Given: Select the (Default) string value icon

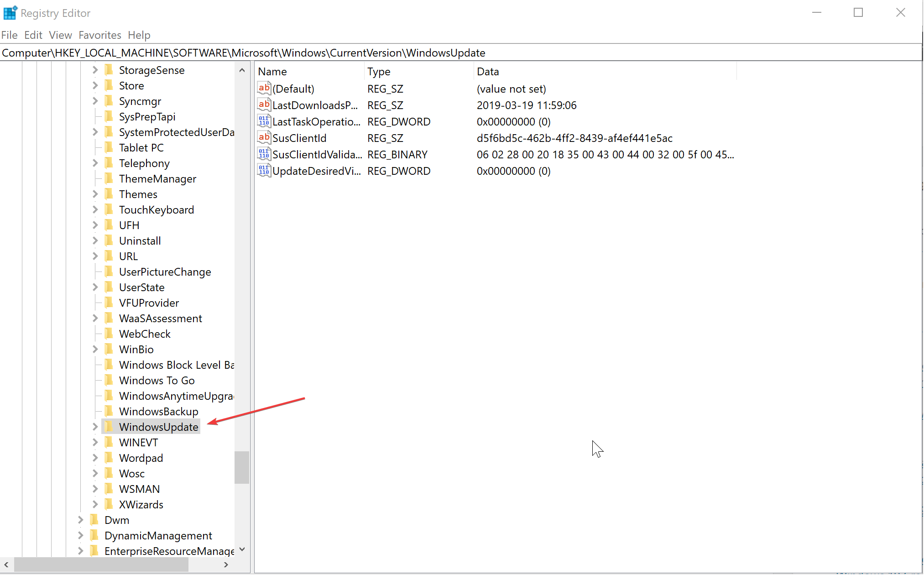Looking at the screenshot, I should pos(264,89).
